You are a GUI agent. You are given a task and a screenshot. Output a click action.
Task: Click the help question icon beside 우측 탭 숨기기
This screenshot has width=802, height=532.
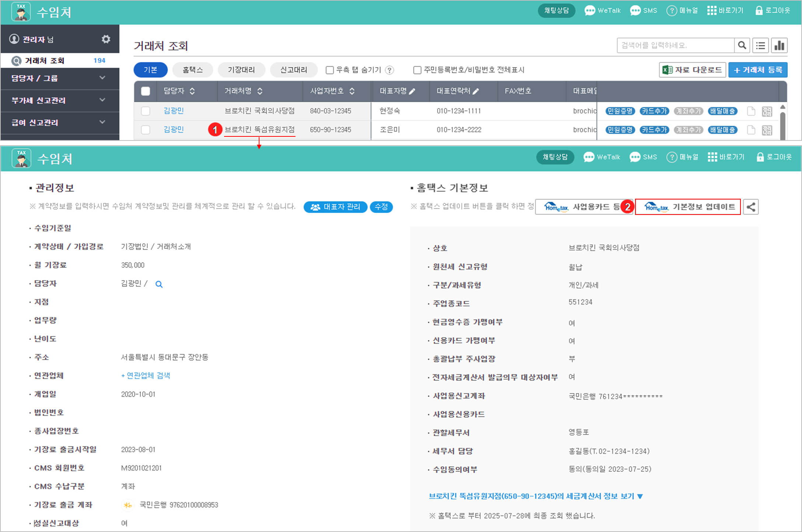point(390,70)
